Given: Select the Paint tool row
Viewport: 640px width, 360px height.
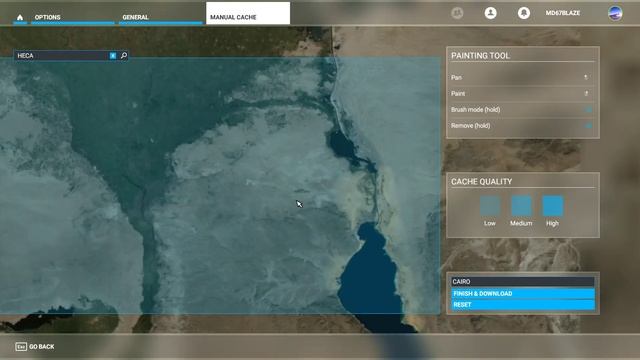Looking at the screenshot, I should pos(522,93).
